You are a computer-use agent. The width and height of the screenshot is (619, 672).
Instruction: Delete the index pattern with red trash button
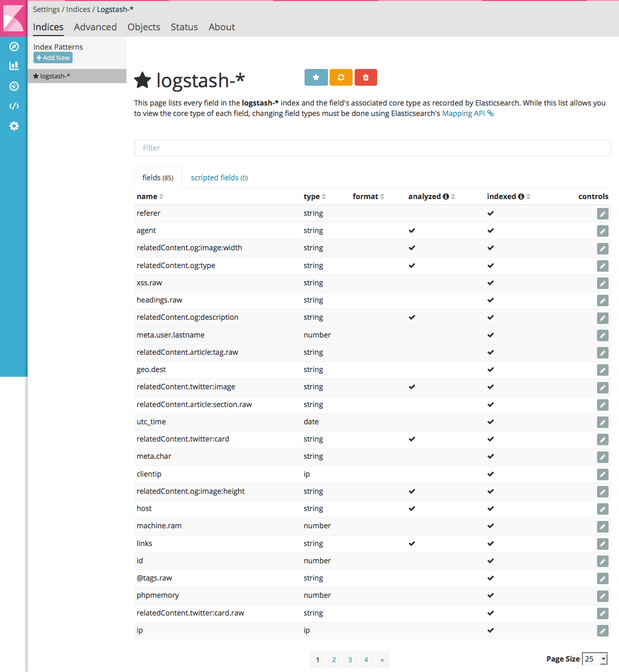pos(366,77)
